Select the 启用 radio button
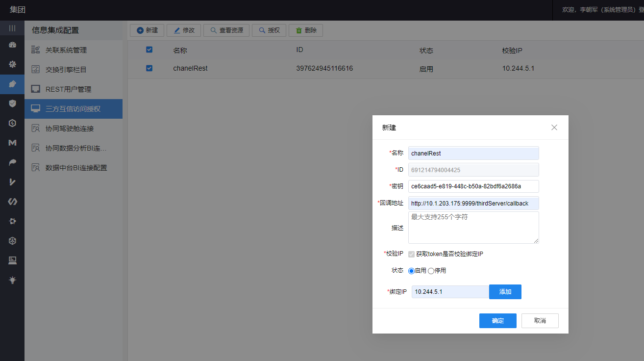 coord(411,271)
